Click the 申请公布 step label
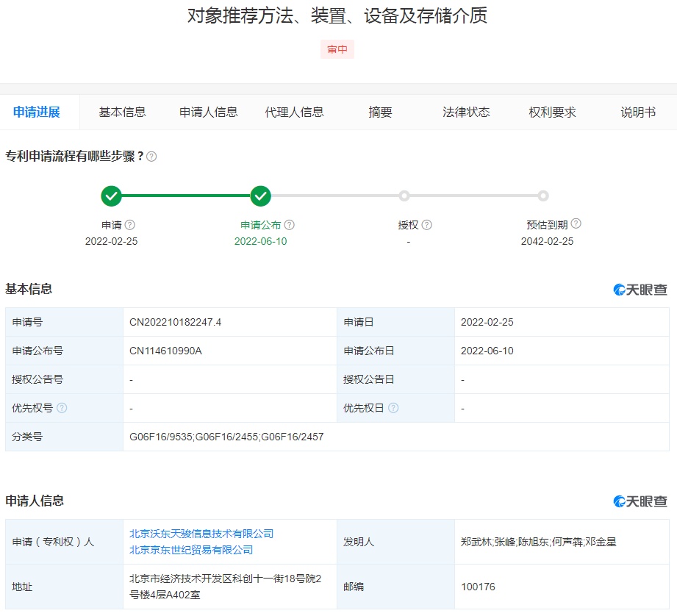677x616 pixels. [x=261, y=225]
